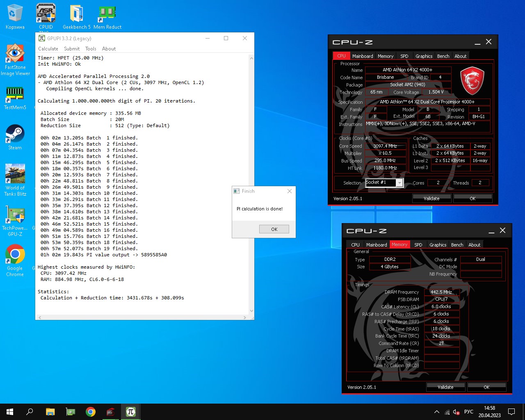Select the Mainboard tab in lower CPU-Z
Viewport: 525px width, 420px height.
click(x=377, y=245)
